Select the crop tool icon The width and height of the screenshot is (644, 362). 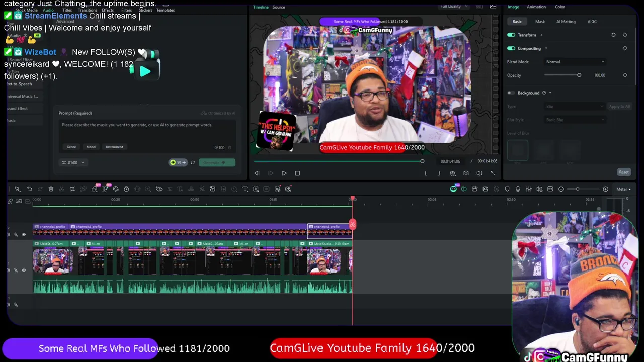pyautogui.click(x=72, y=189)
